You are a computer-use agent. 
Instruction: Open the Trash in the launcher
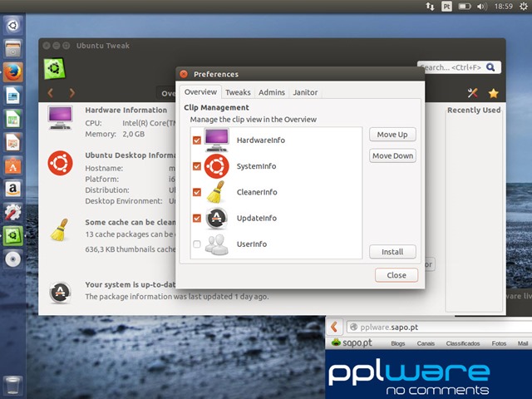click(13, 386)
